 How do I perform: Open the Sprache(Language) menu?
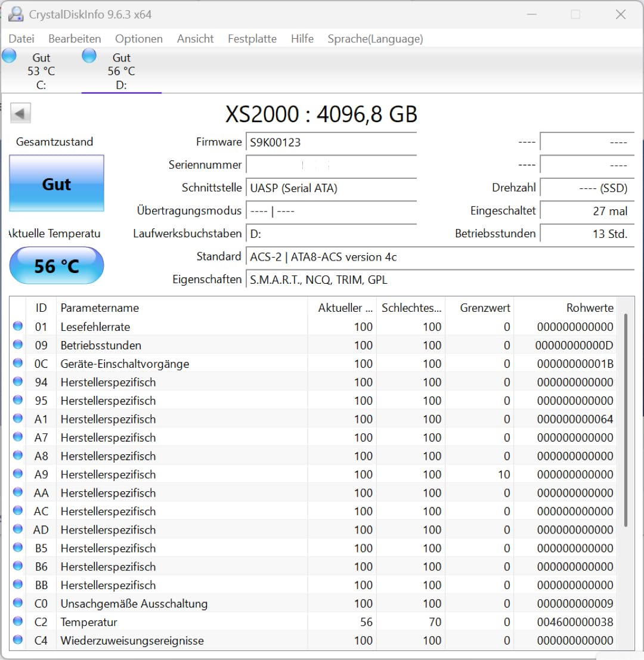[x=376, y=39]
